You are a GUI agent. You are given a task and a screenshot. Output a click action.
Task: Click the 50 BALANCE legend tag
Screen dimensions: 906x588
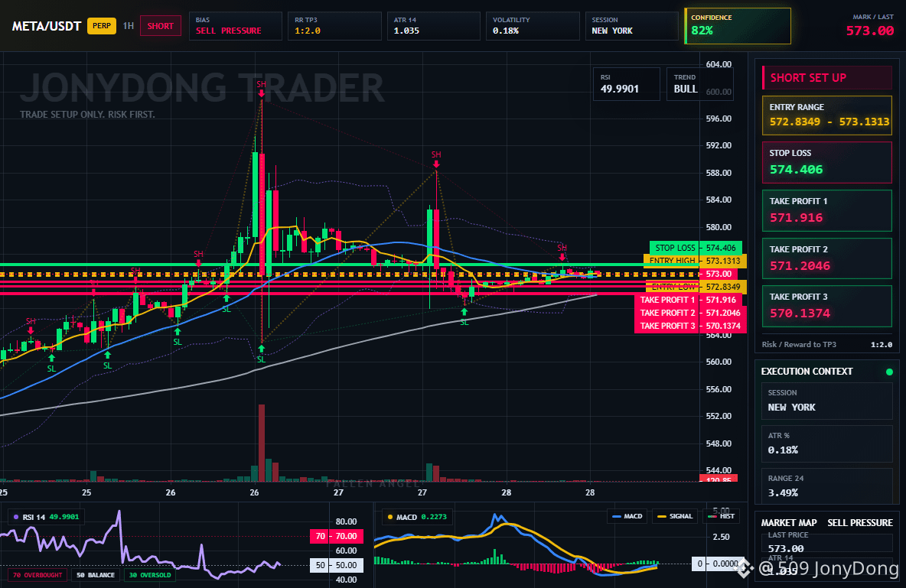coord(96,575)
